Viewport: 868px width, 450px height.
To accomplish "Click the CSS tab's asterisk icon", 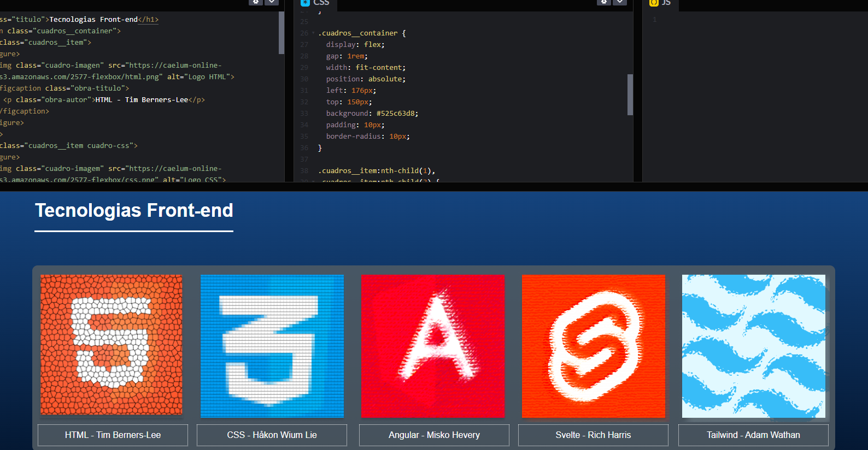I will click(305, 3).
